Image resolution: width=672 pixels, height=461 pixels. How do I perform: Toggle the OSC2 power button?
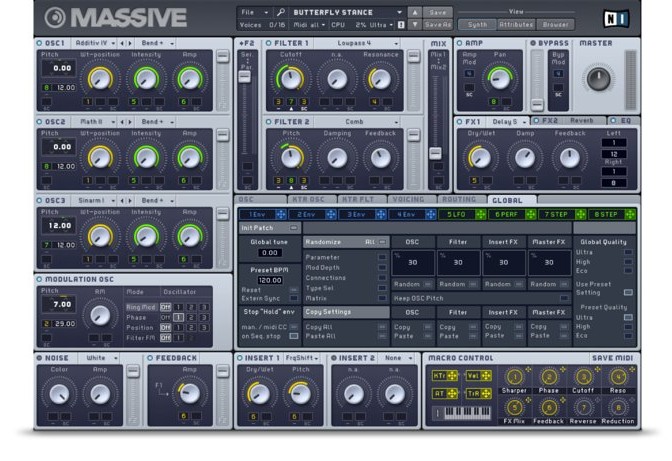[39, 122]
